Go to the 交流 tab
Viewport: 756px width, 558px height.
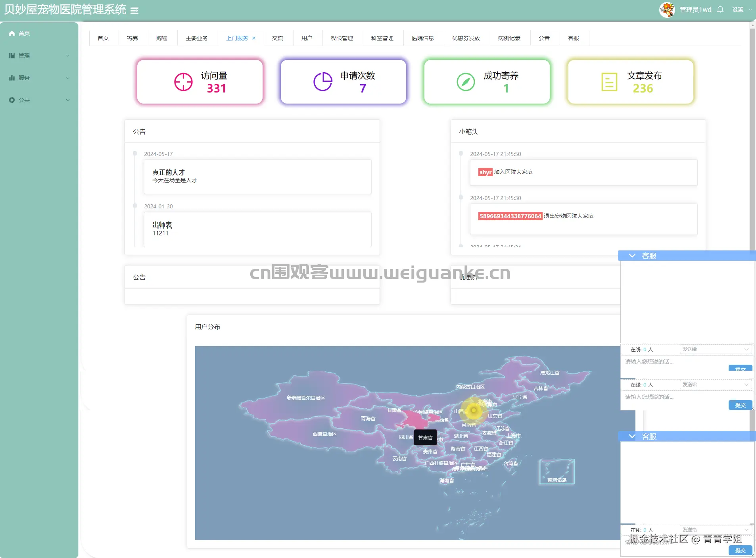pos(278,38)
